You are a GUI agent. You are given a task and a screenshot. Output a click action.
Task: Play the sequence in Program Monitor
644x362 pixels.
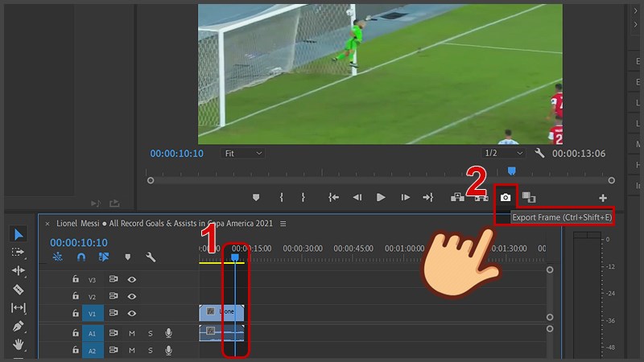pyautogui.click(x=381, y=198)
